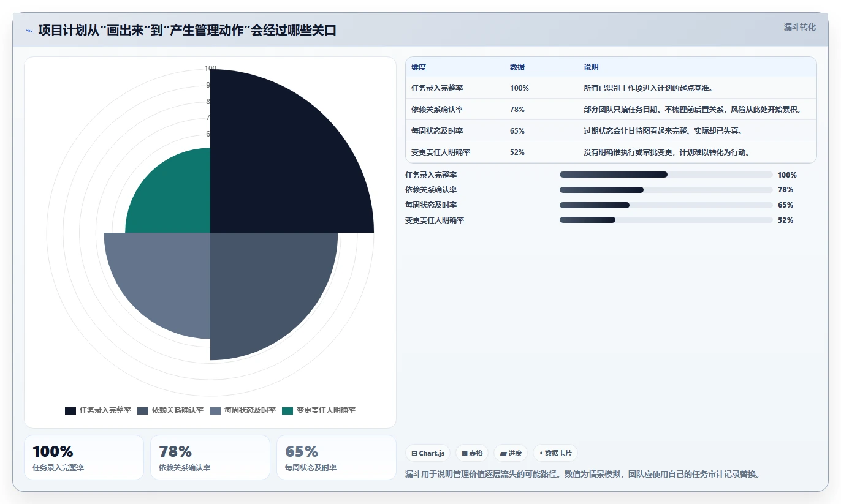The image size is (841, 504).
Task: Click the 进度 tag chip
Action: coord(511,453)
